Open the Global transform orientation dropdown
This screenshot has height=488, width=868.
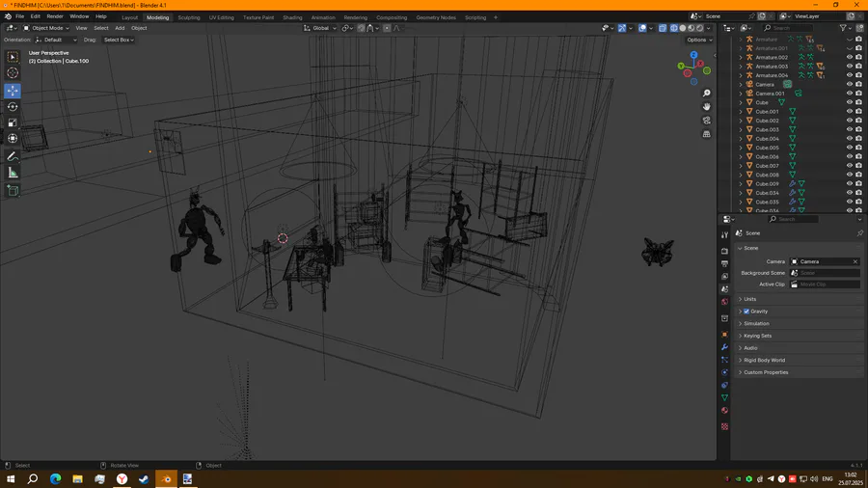320,28
